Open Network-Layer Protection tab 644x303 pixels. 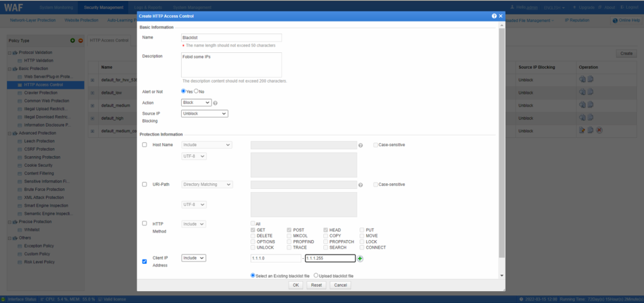pyautogui.click(x=33, y=20)
